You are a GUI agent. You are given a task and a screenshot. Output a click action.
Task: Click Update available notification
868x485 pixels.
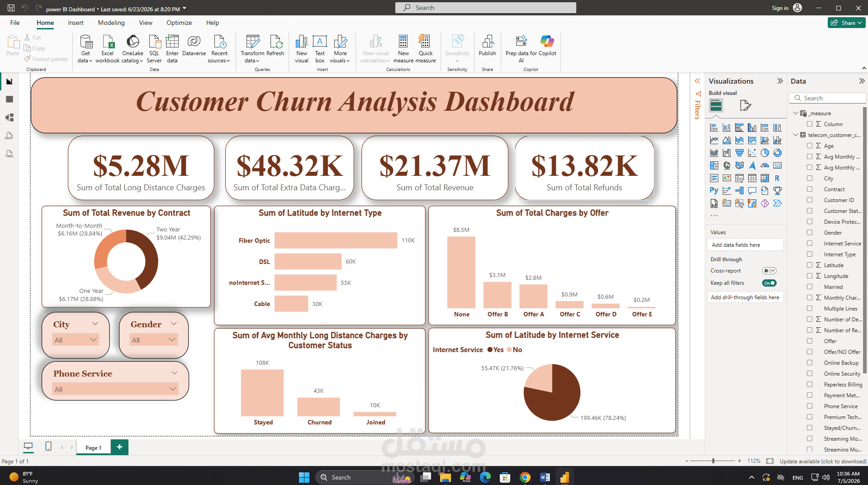823,461
